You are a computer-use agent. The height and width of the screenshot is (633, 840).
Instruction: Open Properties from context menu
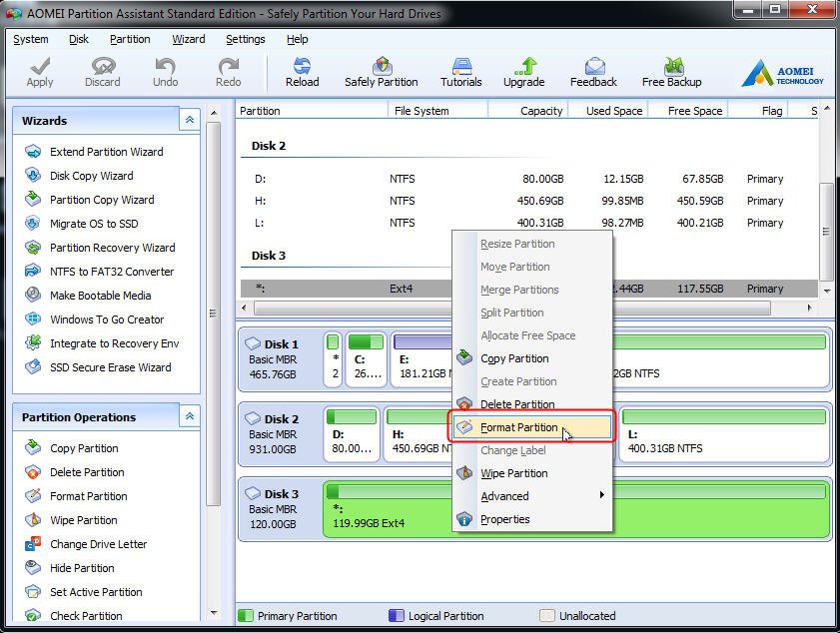pyautogui.click(x=532, y=519)
